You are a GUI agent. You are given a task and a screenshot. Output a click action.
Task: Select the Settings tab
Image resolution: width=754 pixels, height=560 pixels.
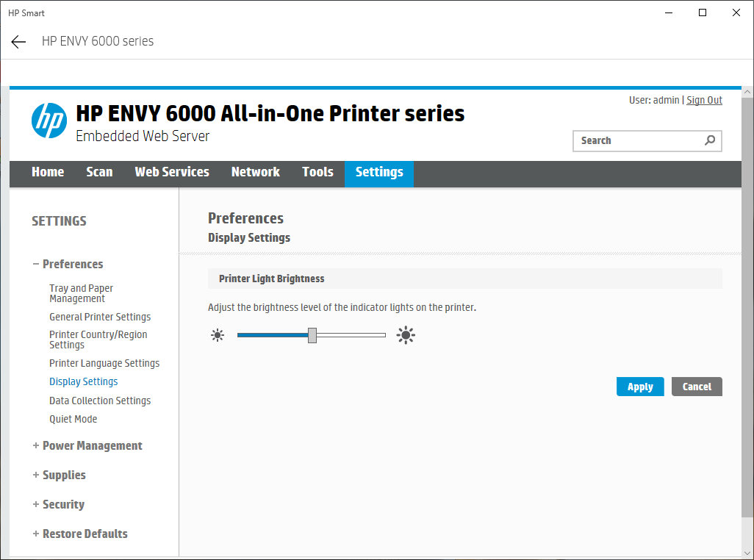pyautogui.click(x=379, y=173)
